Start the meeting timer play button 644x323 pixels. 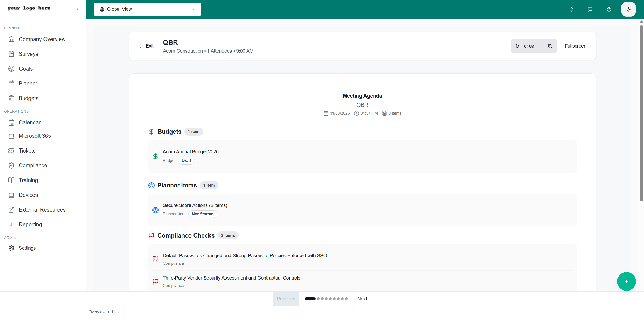pyautogui.click(x=518, y=46)
